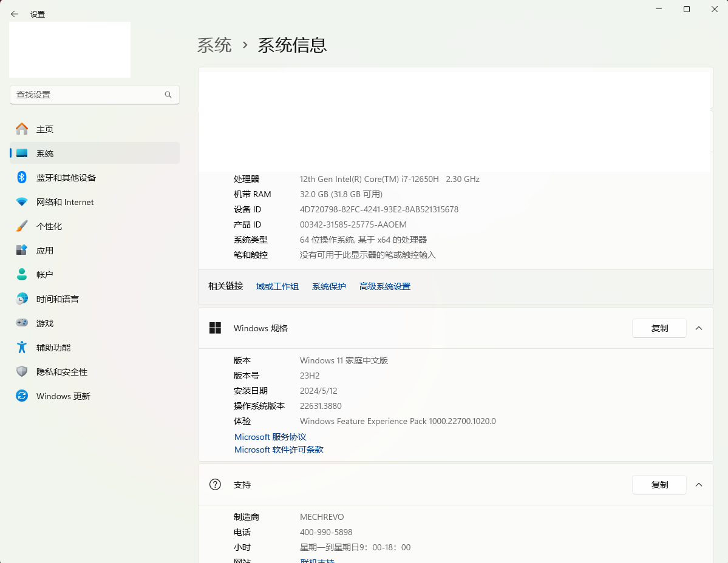Open 主页 in the sidebar
Image resolution: width=728 pixels, height=563 pixels.
95,129
